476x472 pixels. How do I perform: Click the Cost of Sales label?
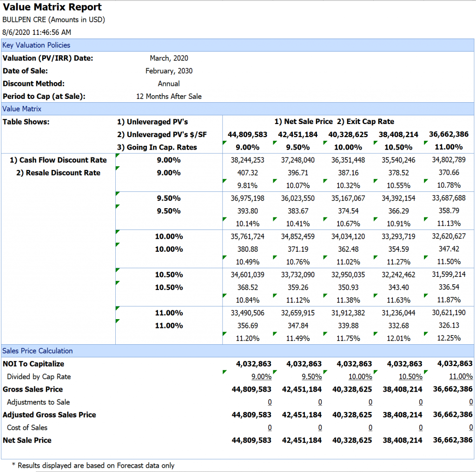(27, 428)
